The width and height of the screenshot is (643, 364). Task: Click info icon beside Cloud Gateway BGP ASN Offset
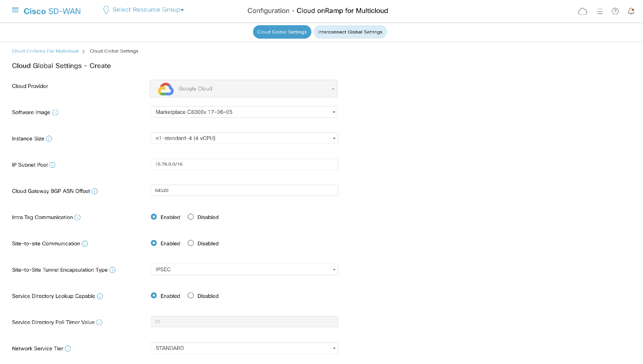[x=95, y=191]
